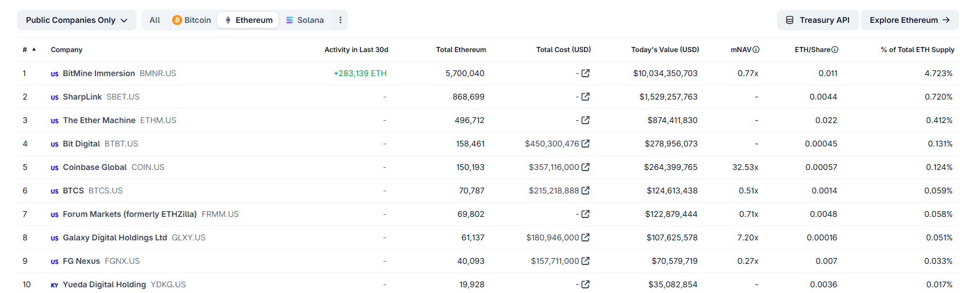Open external link beside $357,116,000 cost

(x=585, y=167)
